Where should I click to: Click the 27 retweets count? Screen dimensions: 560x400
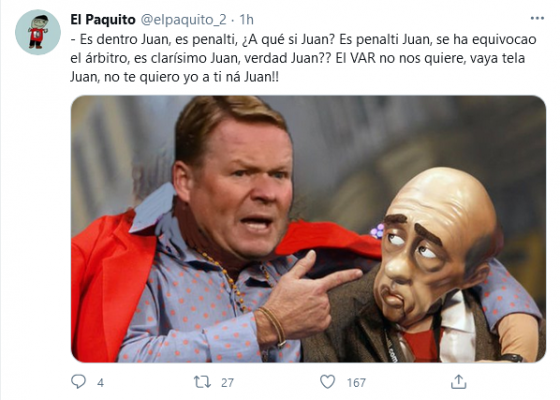tap(227, 383)
